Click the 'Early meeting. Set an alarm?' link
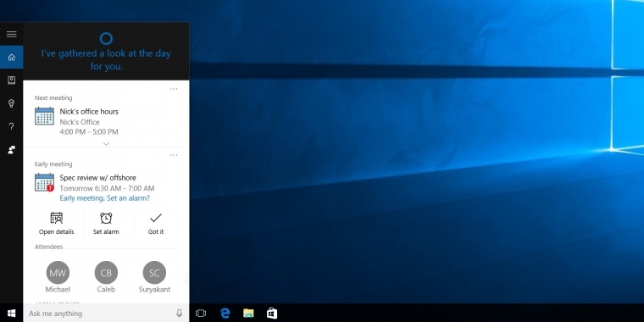This screenshot has width=644, height=322. [105, 198]
